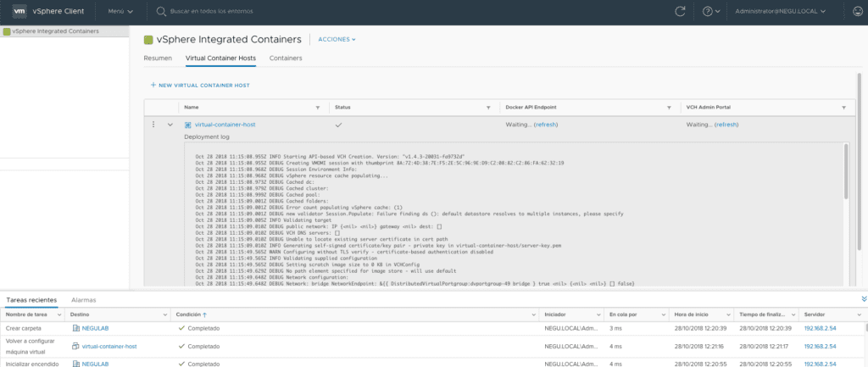
Task: Click the search field Buscar en todos los entornos
Action: pyautogui.click(x=212, y=11)
